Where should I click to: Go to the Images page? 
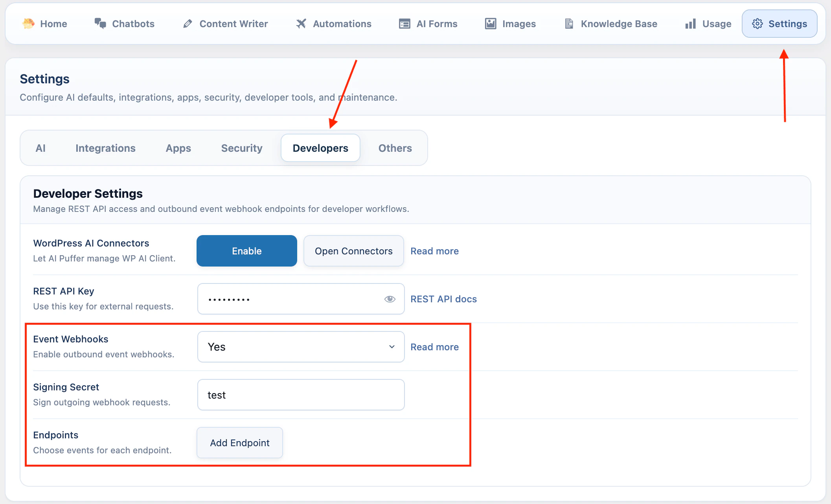511,24
